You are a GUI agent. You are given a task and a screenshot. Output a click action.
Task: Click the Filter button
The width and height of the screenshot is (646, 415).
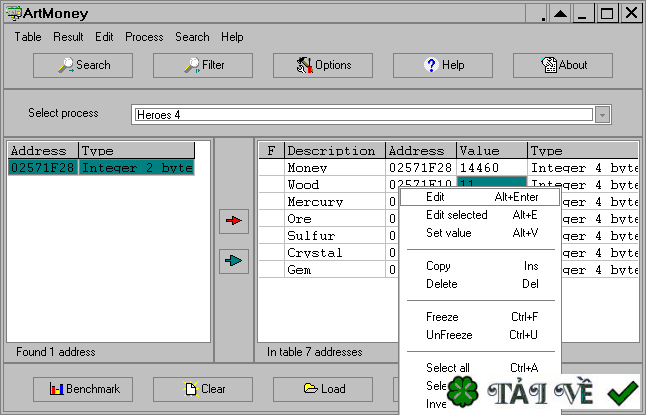click(x=203, y=65)
